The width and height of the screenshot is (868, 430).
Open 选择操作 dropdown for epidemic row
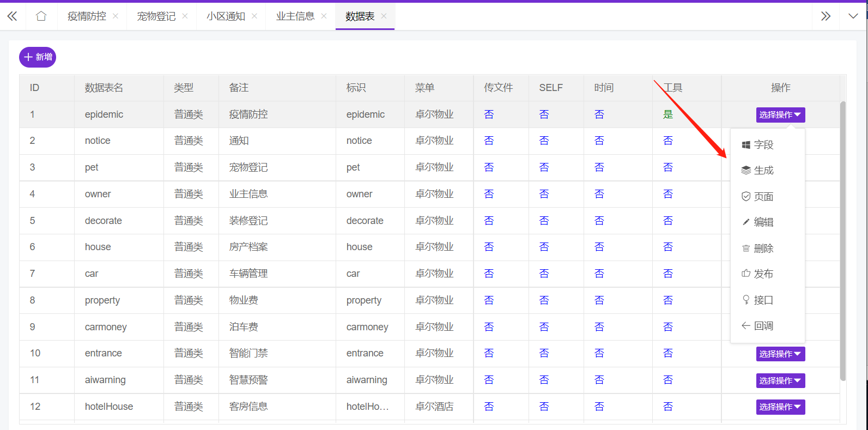tap(780, 115)
